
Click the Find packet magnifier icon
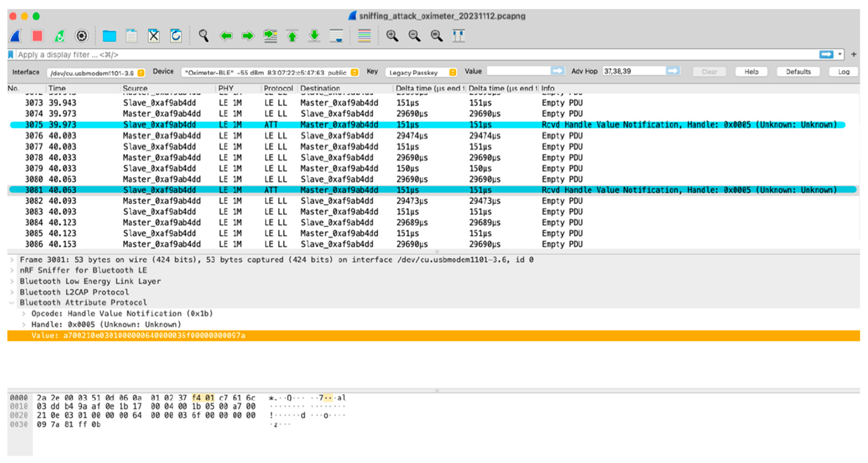point(204,36)
